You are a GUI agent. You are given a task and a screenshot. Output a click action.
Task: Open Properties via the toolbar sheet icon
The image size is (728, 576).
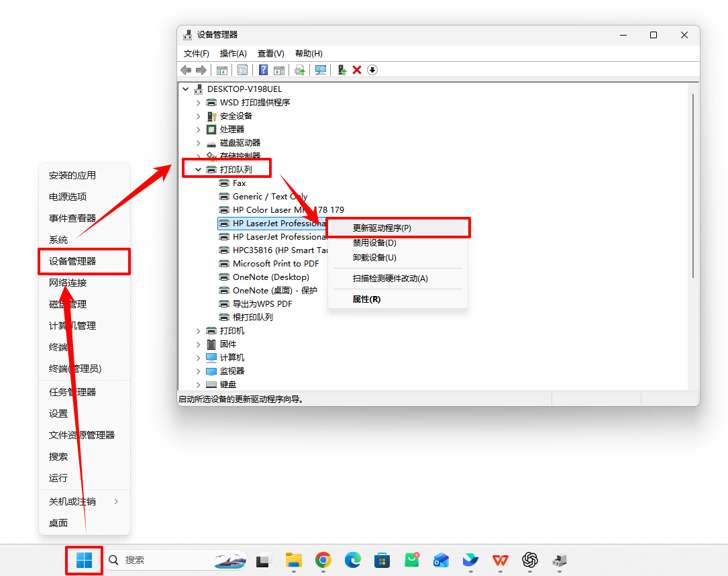coord(242,70)
